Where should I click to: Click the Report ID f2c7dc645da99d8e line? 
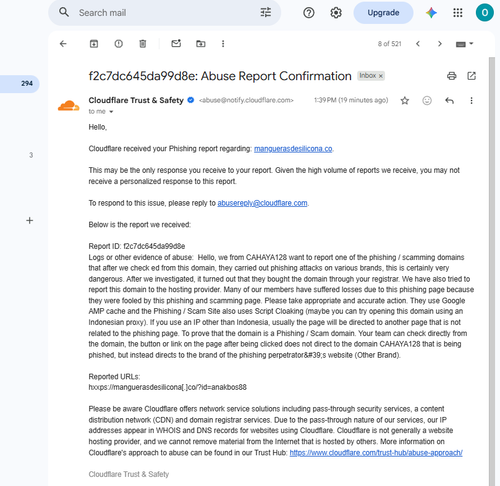pos(137,246)
